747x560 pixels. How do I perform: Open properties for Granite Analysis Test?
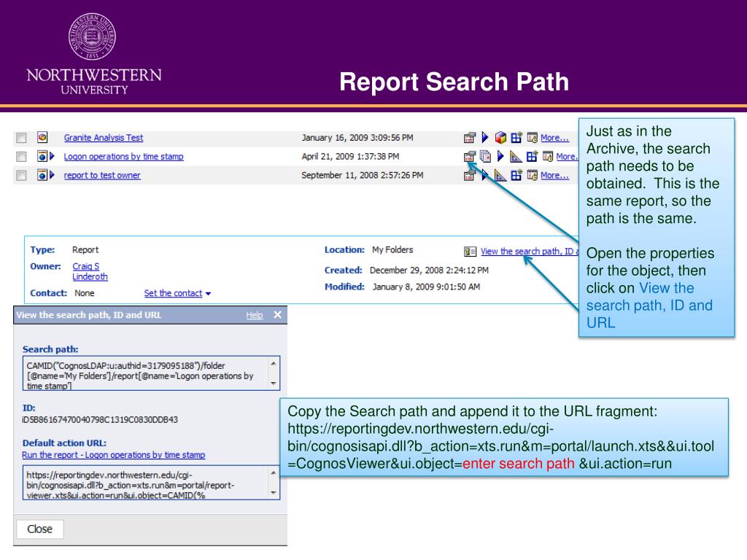point(470,138)
